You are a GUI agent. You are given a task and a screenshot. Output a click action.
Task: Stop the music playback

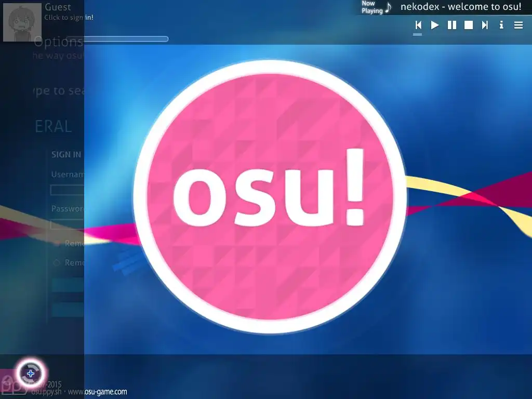pos(469,25)
